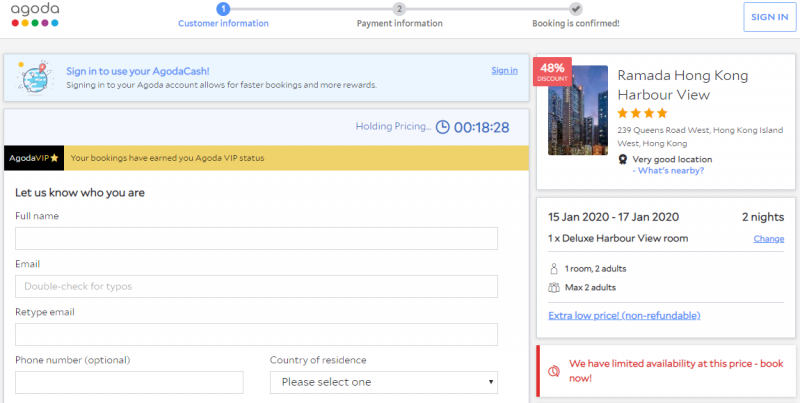
Task: Click Sign in to use your AgodaCash! heading
Action: click(138, 71)
